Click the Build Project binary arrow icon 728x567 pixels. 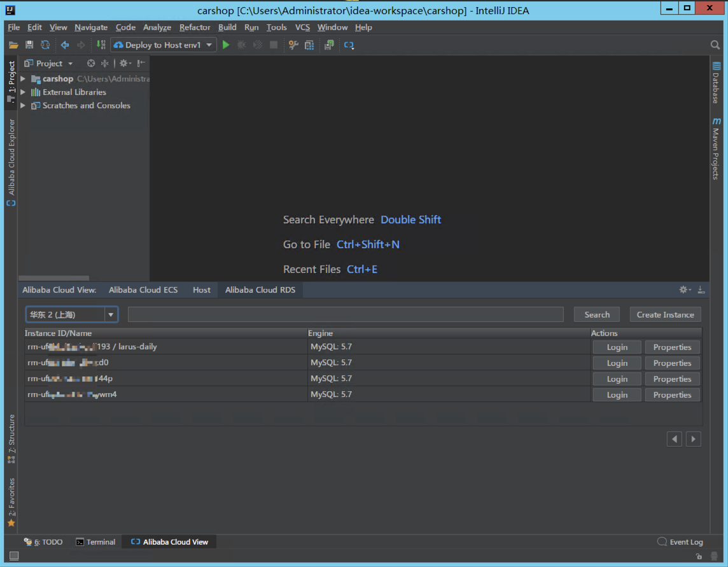pos(101,45)
